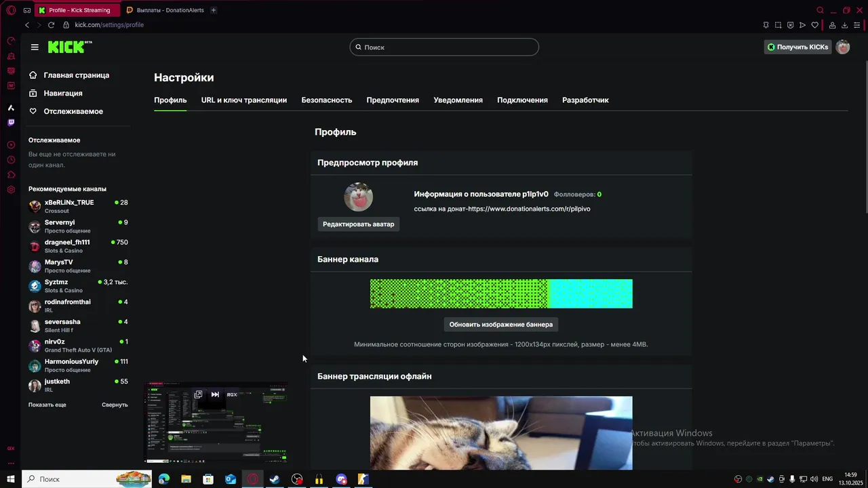
Task: Open the xBeRLiNx_TRUE recommended channel
Action: coord(78,206)
